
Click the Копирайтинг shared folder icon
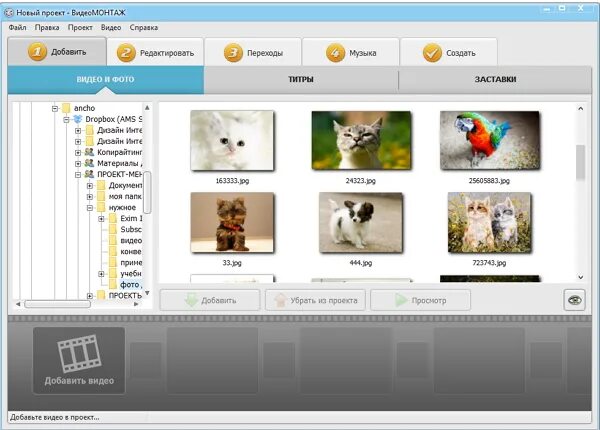click(89, 152)
